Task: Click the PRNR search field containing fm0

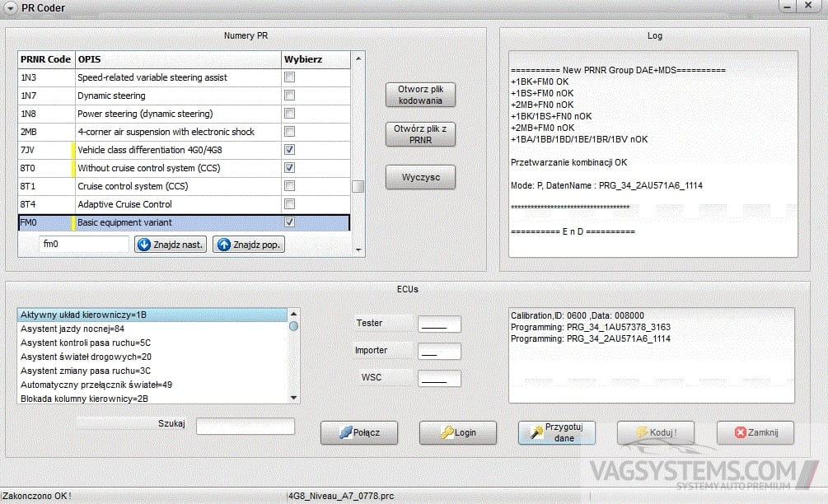Action: 84,244
